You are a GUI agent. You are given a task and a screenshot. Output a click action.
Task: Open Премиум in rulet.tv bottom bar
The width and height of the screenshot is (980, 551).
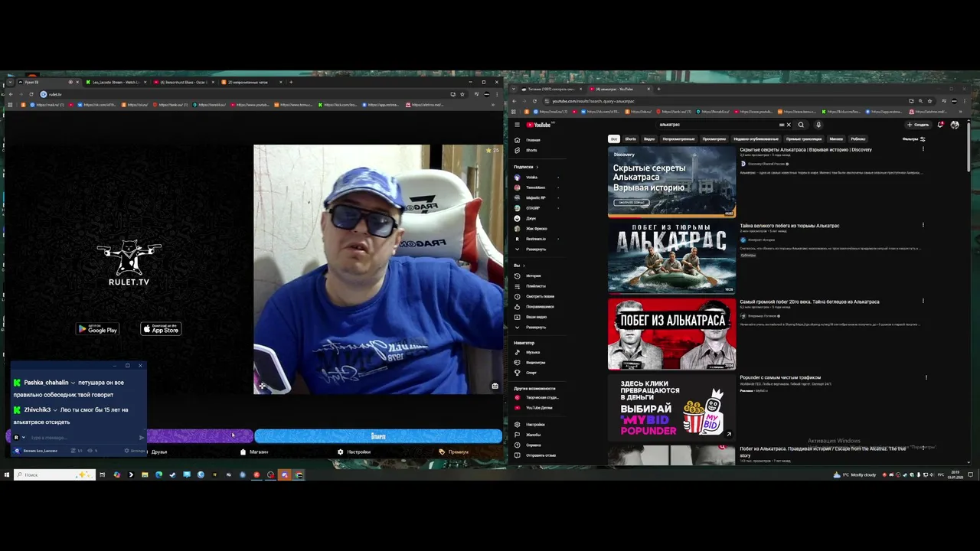pyautogui.click(x=453, y=452)
